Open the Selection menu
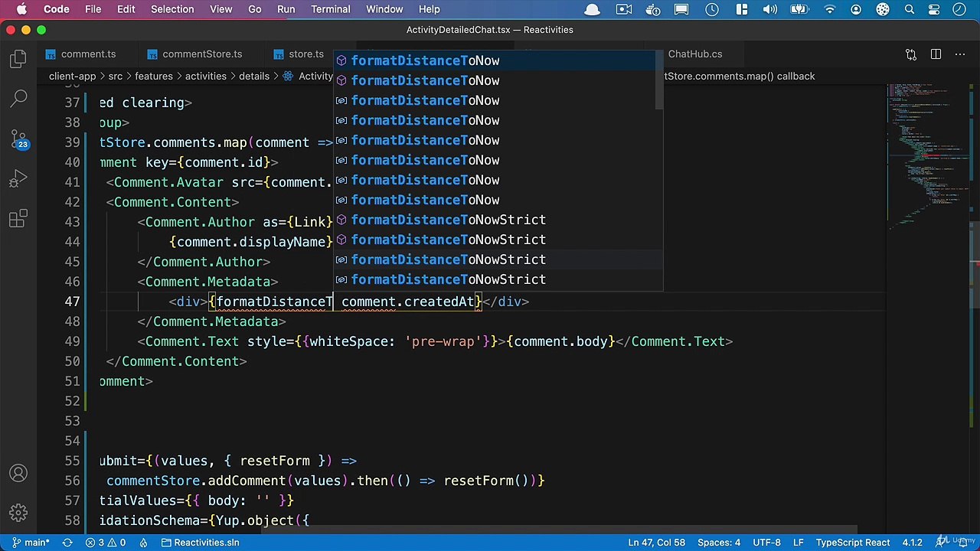Image resolution: width=980 pixels, height=551 pixels. click(172, 9)
